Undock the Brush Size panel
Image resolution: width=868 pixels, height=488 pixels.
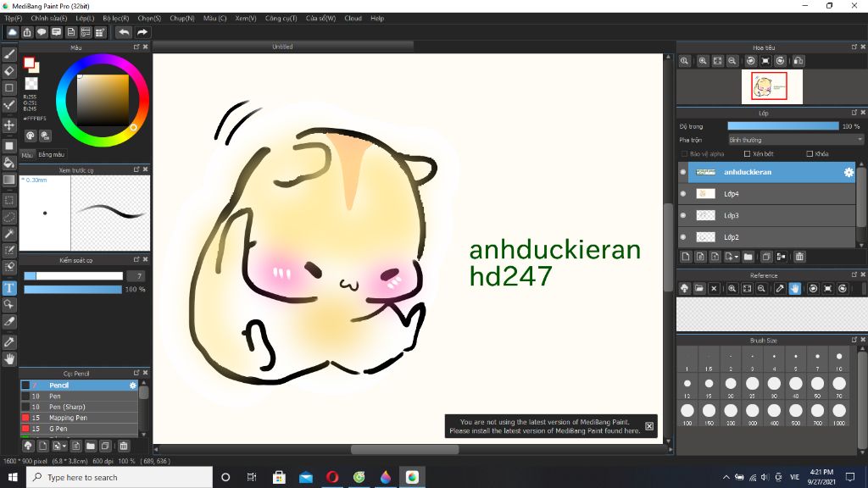pos(854,340)
